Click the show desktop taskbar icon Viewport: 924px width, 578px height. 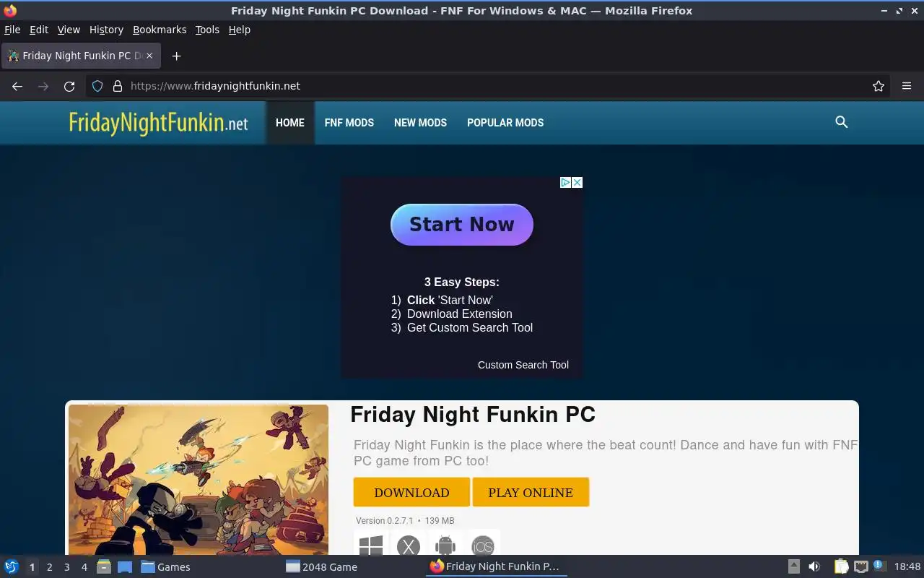[124, 567]
